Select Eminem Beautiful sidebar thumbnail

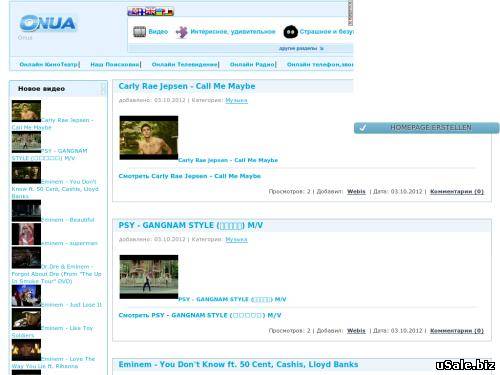(x=26, y=211)
